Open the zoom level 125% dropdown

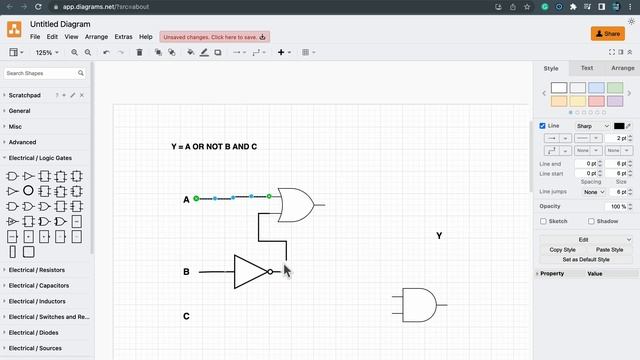(47, 52)
